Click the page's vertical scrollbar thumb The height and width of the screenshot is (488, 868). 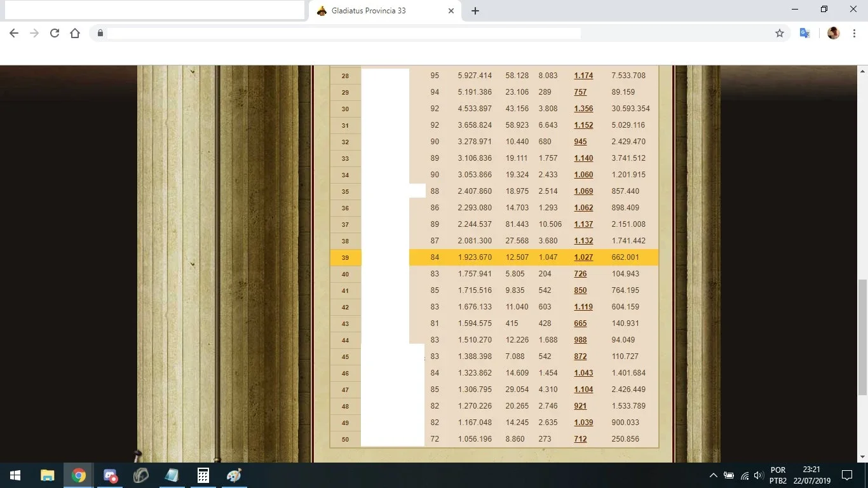click(862, 337)
